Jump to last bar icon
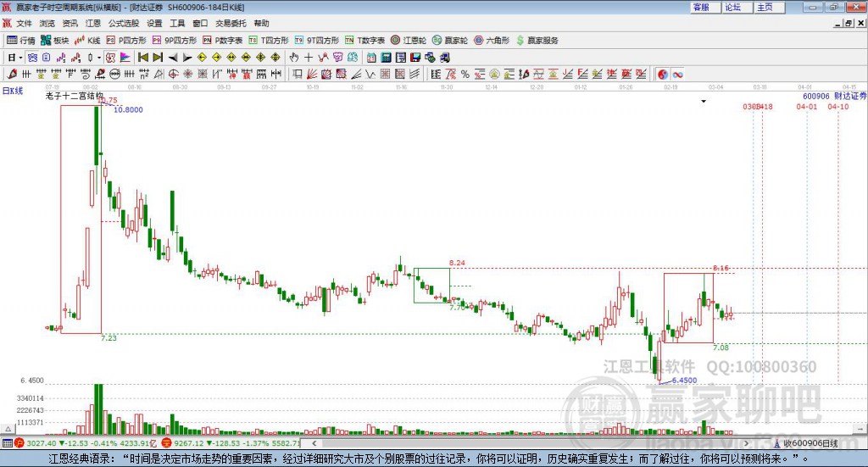 (x=158, y=58)
